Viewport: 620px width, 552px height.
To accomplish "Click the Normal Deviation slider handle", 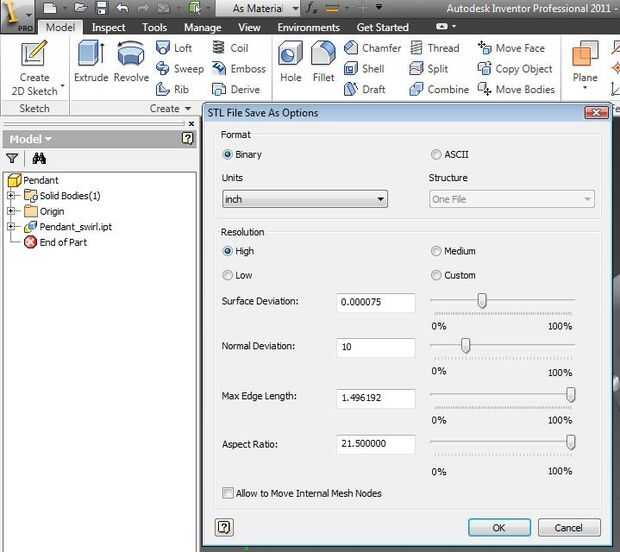I will (465, 345).
